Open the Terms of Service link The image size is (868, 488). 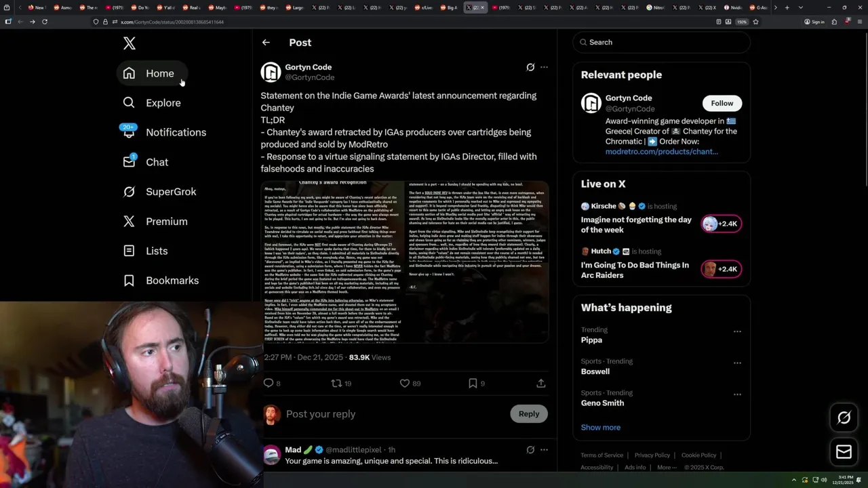point(601,455)
